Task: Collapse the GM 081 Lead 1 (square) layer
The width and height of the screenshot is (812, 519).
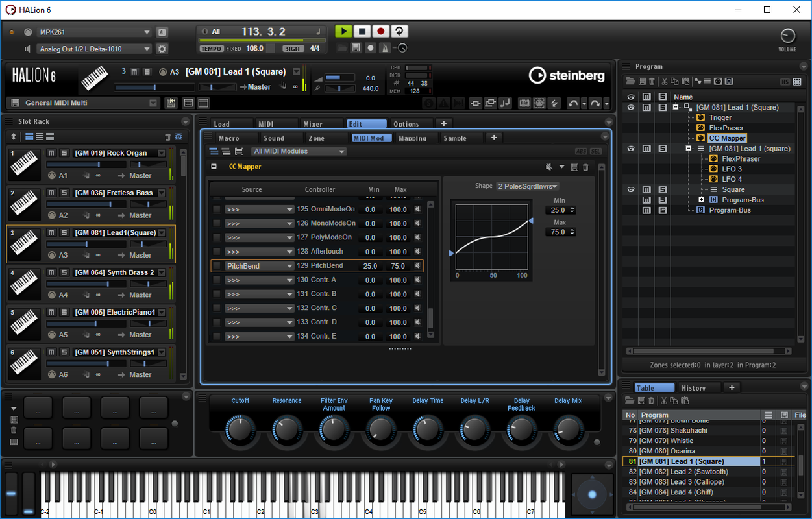Action: tap(689, 149)
